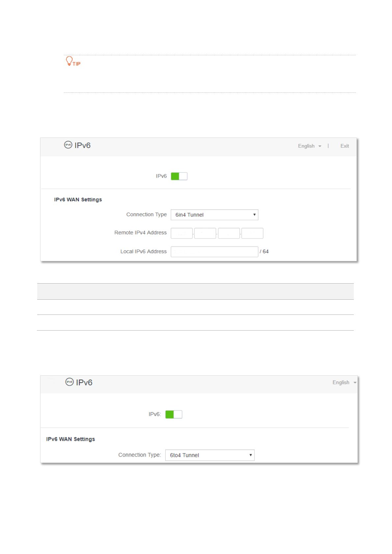Click the Remote IPv4 Address label

(141, 233)
